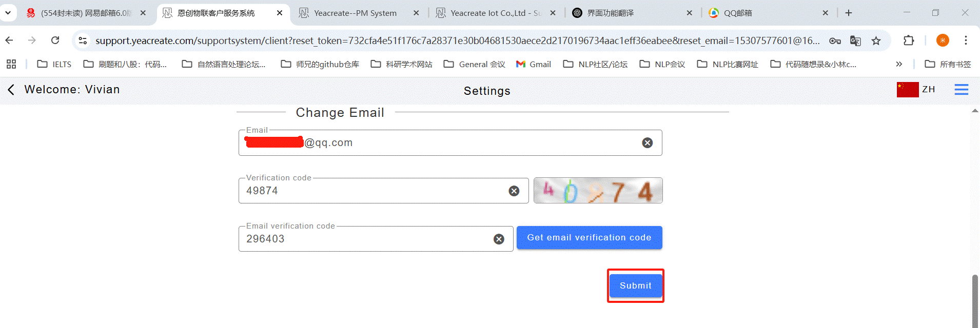Viewport: 980px width, 328px height.
Task: Click the back arrow beside Welcome: Vivian
Action: point(11,90)
